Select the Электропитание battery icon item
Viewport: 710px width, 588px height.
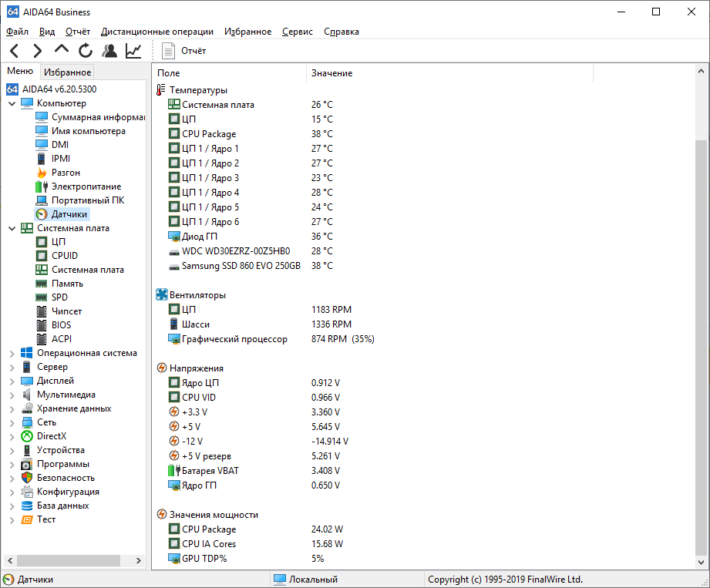click(42, 186)
